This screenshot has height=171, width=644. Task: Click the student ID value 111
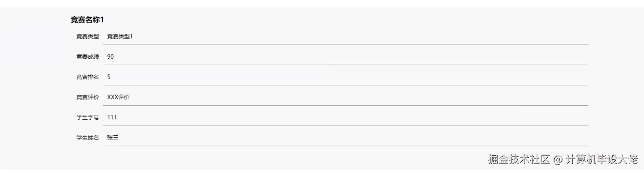point(112,117)
